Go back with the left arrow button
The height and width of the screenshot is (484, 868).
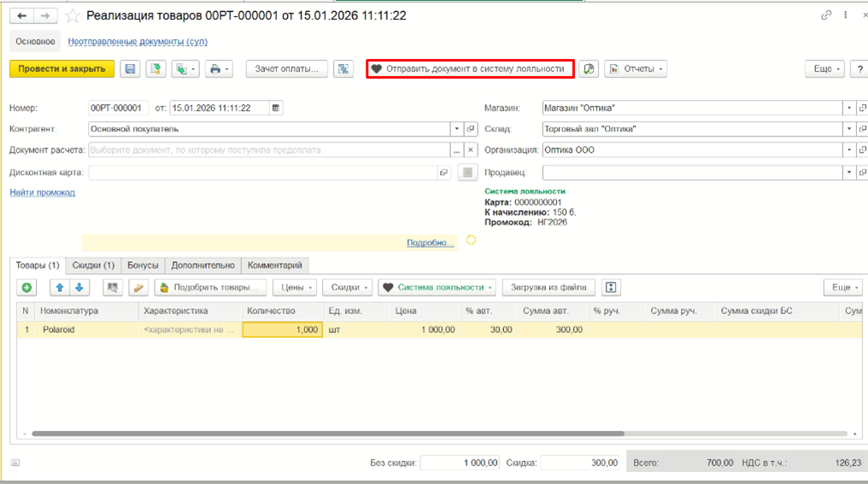[21, 16]
